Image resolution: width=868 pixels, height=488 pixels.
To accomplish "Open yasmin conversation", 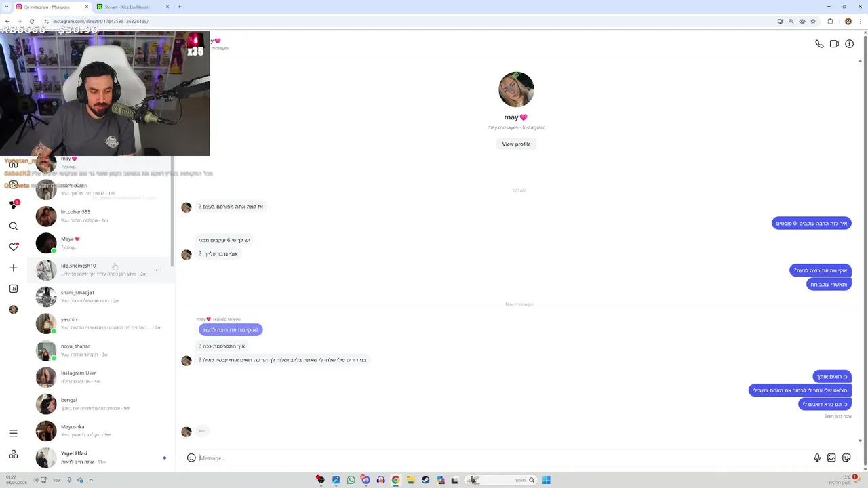I will tap(100, 323).
